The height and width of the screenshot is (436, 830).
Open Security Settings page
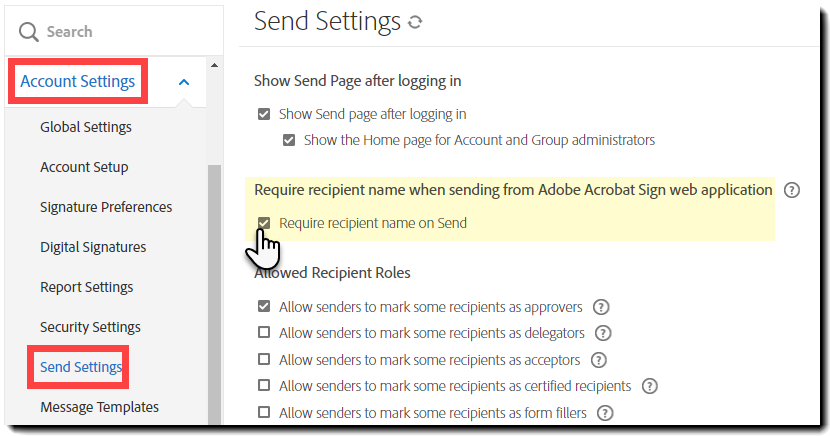90,327
